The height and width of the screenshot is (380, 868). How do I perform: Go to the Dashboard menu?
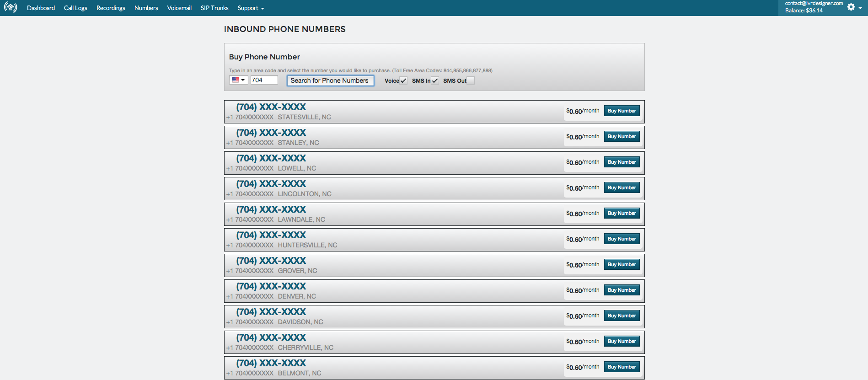pyautogui.click(x=41, y=8)
